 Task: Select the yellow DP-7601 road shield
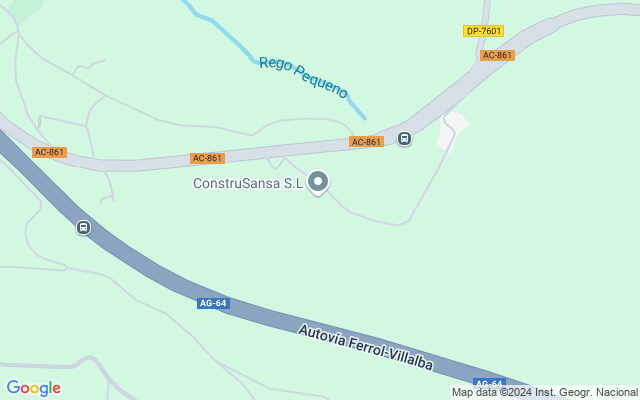483,31
